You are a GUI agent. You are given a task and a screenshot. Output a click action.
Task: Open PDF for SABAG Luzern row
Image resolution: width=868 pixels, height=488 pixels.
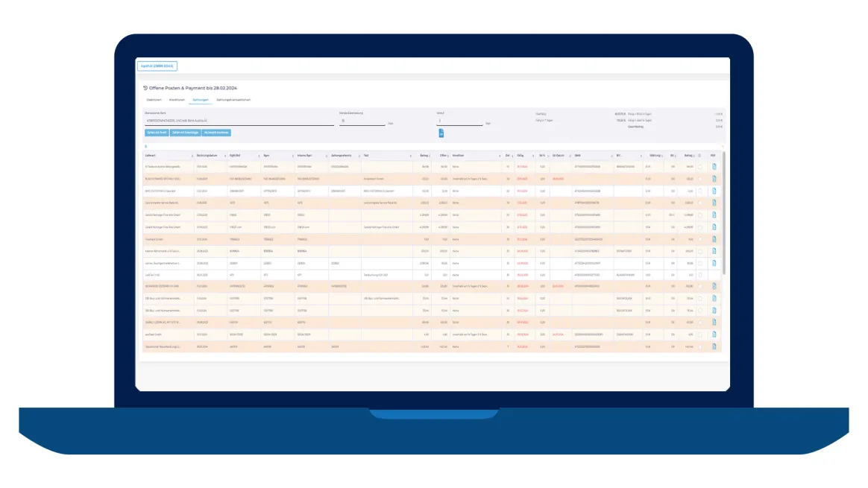pyautogui.click(x=714, y=322)
